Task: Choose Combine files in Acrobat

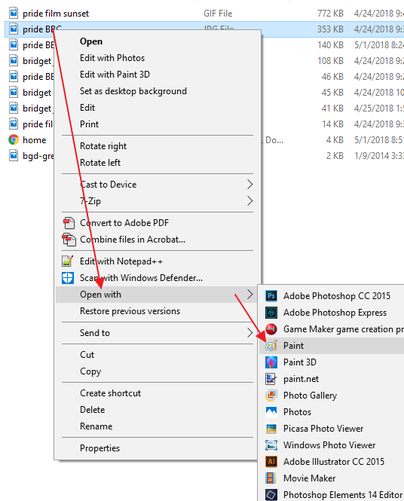Action: click(132, 239)
